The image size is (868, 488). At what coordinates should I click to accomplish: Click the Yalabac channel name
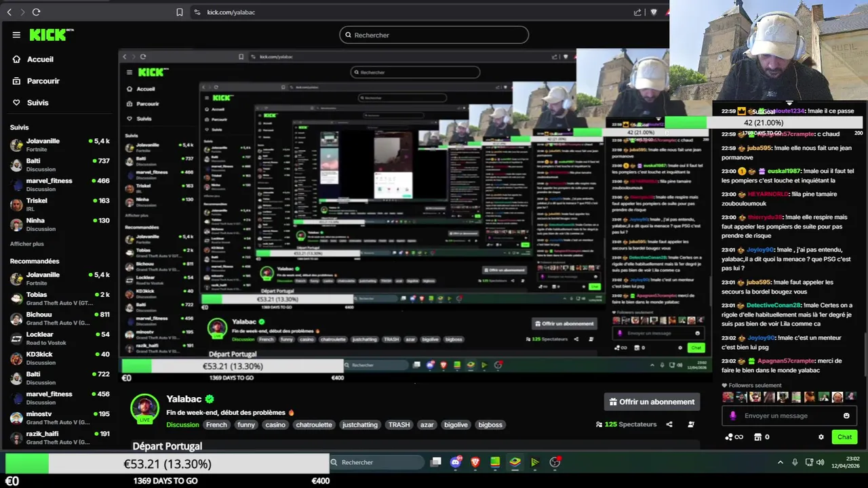click(184, 399)
